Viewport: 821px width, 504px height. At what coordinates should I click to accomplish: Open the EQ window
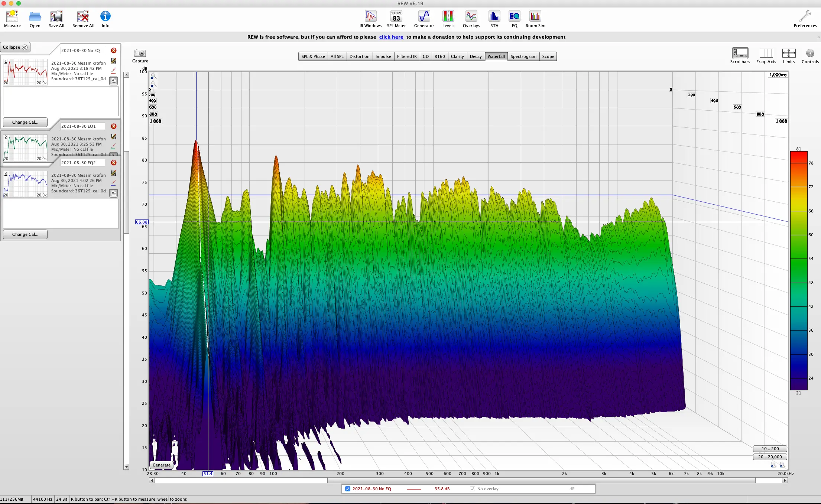[x=514, y=16]
